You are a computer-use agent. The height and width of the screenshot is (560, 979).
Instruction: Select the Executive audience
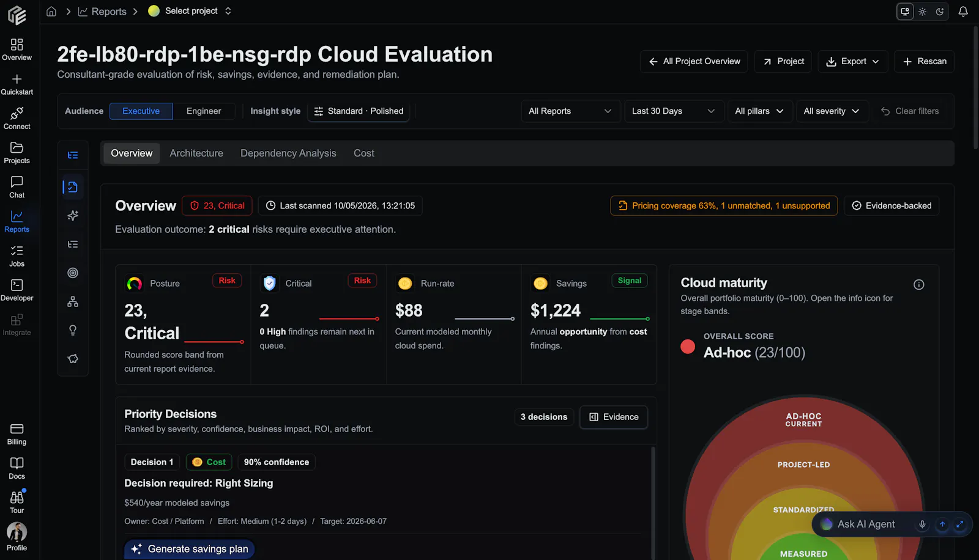coord(141,111)
